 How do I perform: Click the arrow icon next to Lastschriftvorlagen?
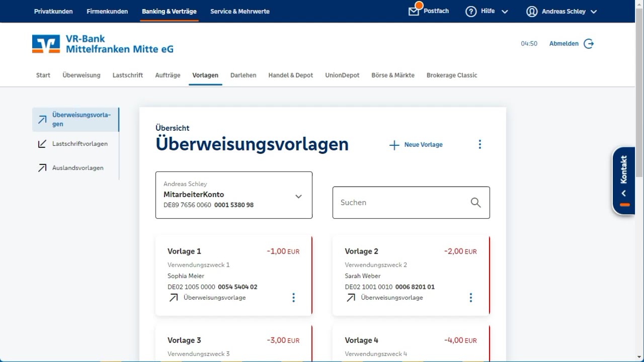tap(42, 144)
